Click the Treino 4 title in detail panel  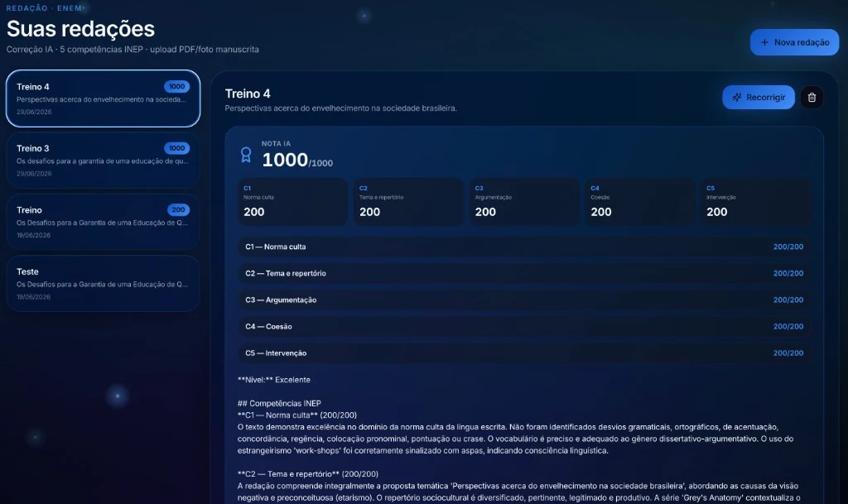coord(248,94)
